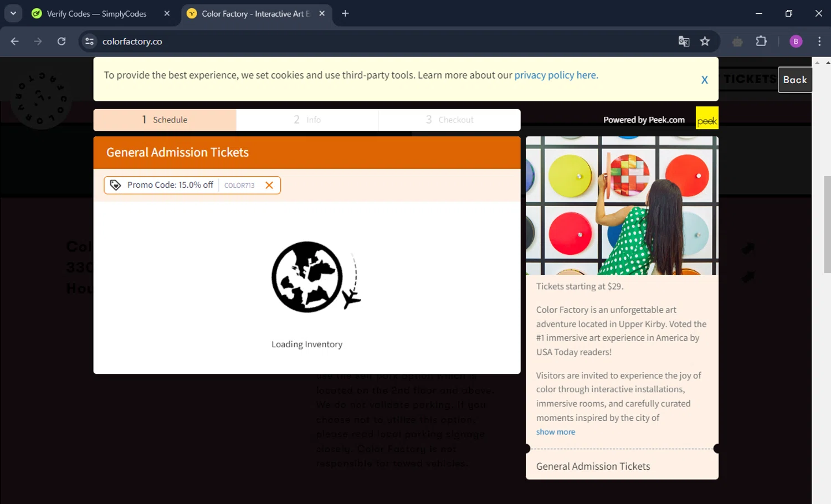831x504 pixels.
Task: Click Powered by Peek.com text
Action: tap(644, 120)
